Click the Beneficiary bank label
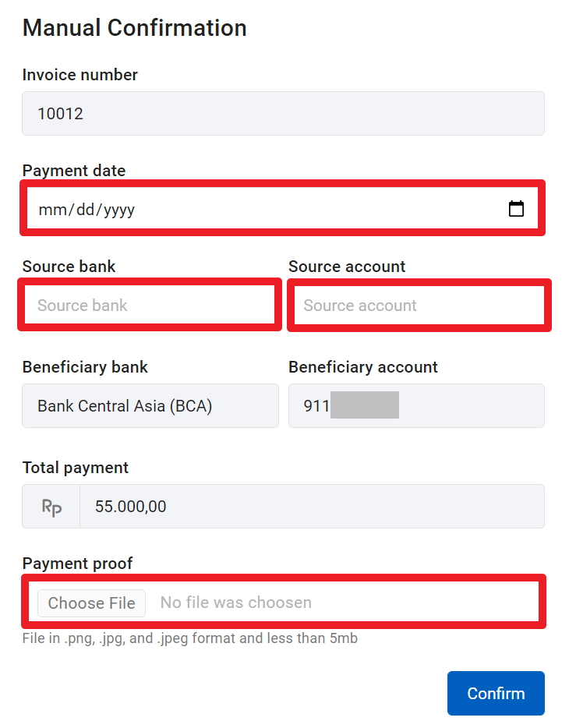Image resolution: width=576 pixels, height=728 pixels. pyautogui.click(x=85, y=367)
